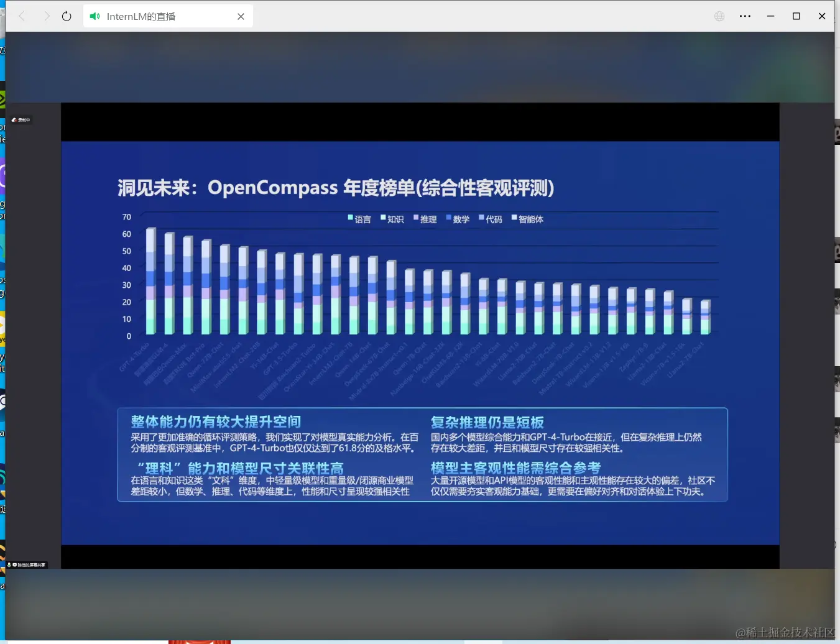Select the InternLM的直播 tab
This screenshot has width=840, height=644.
coord(168,16)
